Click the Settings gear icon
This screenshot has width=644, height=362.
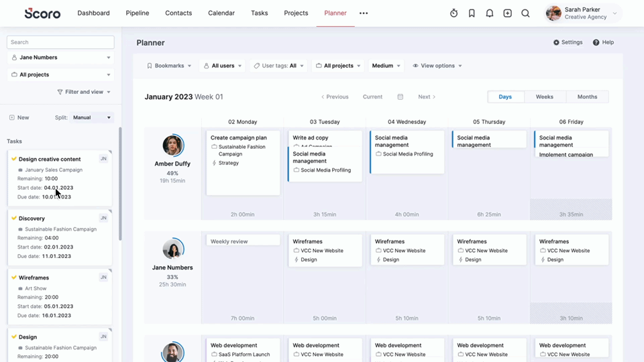point(556,42)
